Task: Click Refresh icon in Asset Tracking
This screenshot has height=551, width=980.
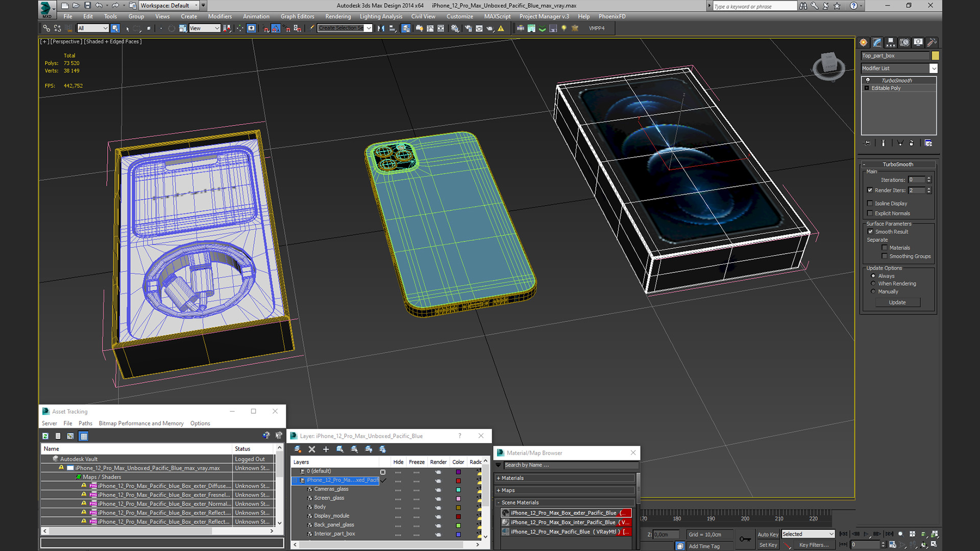Action: [x=45, y=436]
